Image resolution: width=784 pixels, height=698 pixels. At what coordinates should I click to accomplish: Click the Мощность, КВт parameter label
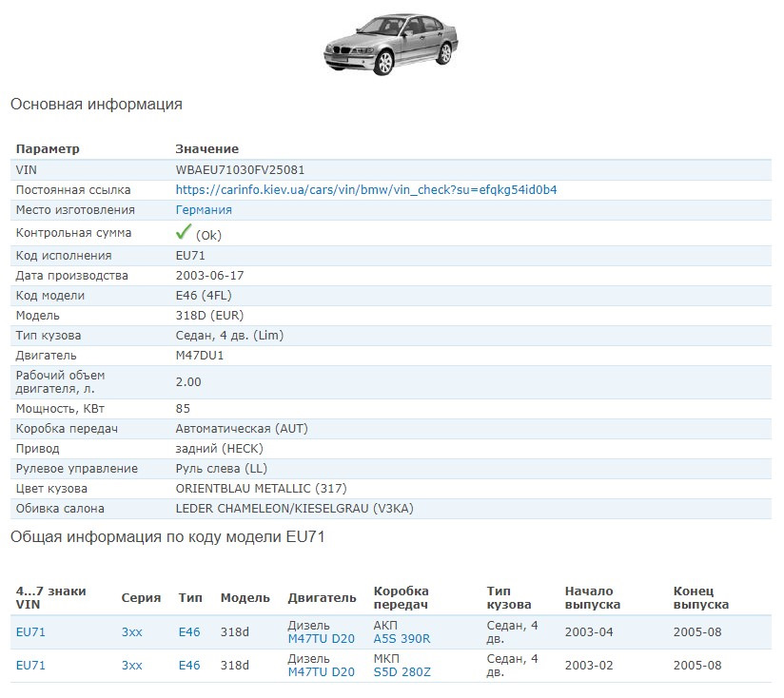tap(60, 409)
